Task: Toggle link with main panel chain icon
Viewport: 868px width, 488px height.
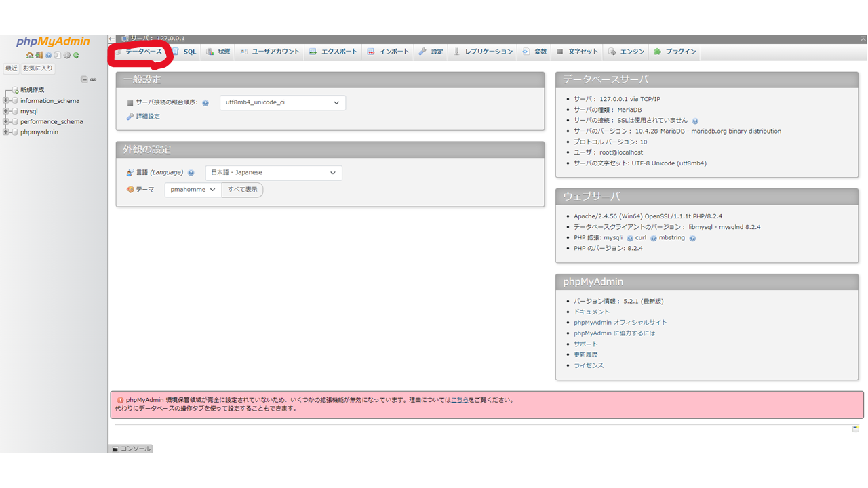Action: tap(93, 79)
